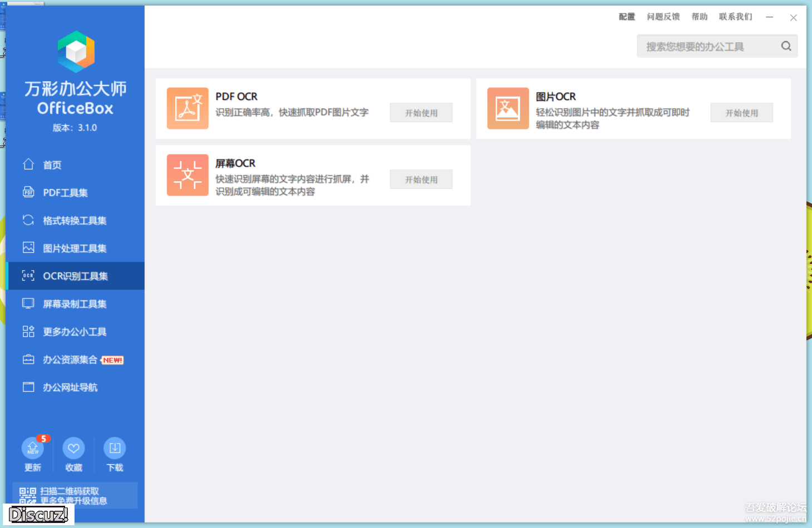Click the window icon beside 办公网址导航

click(x=28, y=387)
